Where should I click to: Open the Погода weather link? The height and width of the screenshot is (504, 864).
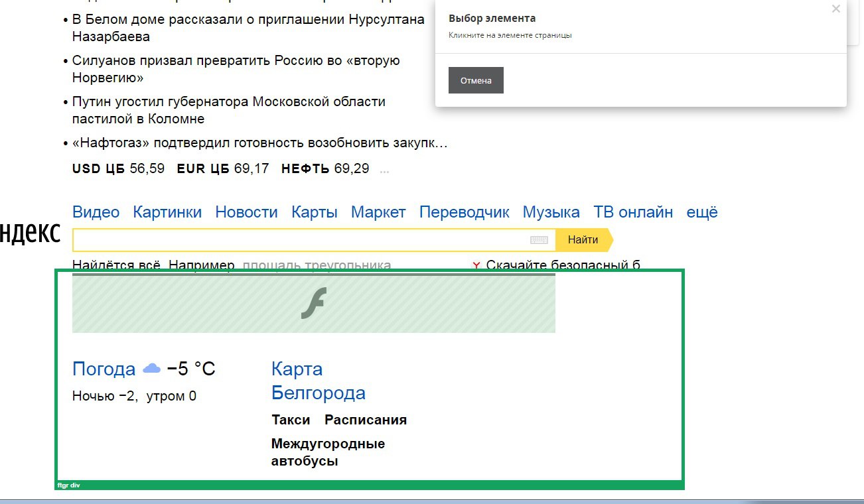104,369
